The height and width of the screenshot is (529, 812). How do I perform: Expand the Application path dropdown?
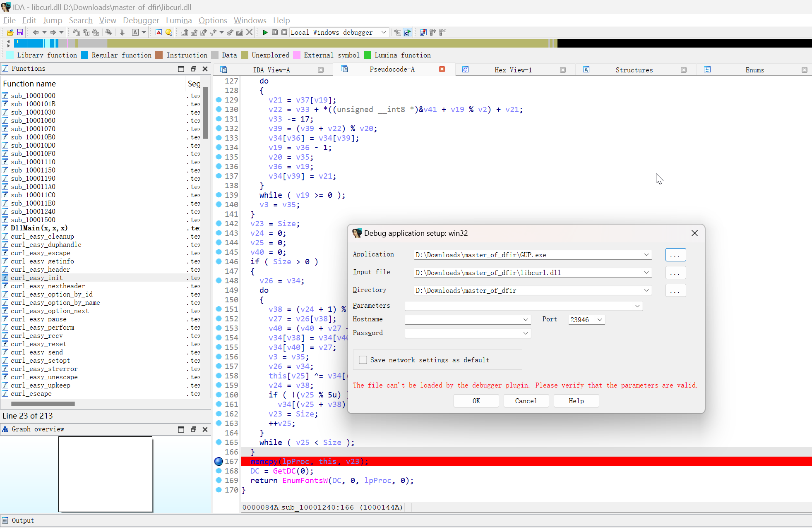pos(646,255)
